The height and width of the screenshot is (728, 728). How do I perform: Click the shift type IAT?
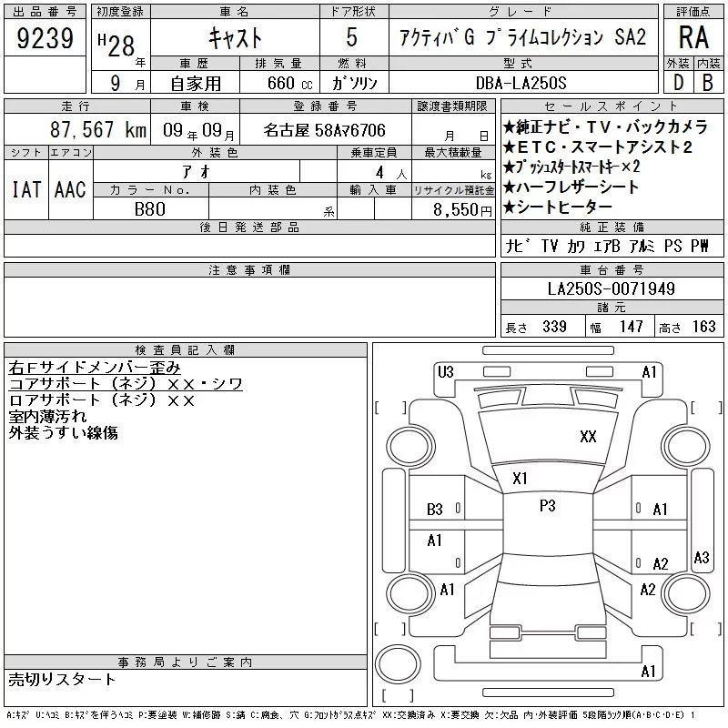pos(26,189)
